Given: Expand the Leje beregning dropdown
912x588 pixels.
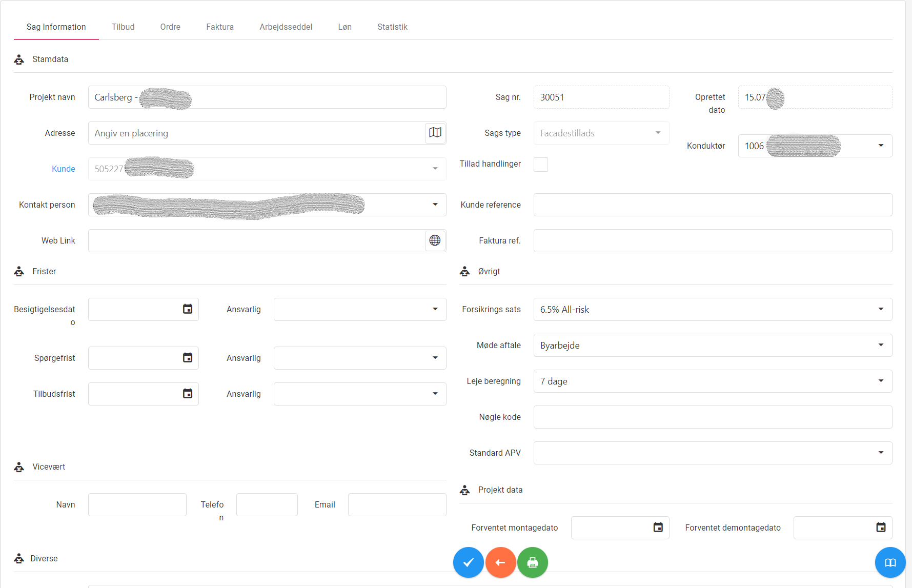Looking at the screenshot, I should point(880,381).
